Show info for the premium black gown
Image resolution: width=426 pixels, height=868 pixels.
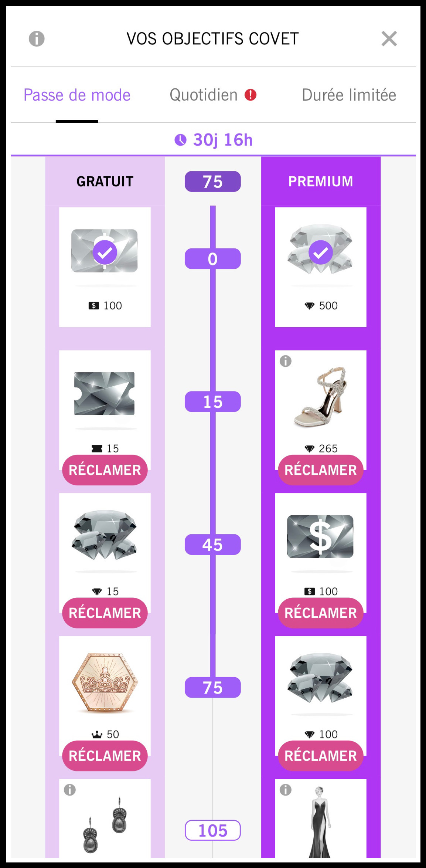[x=286, y=790]
